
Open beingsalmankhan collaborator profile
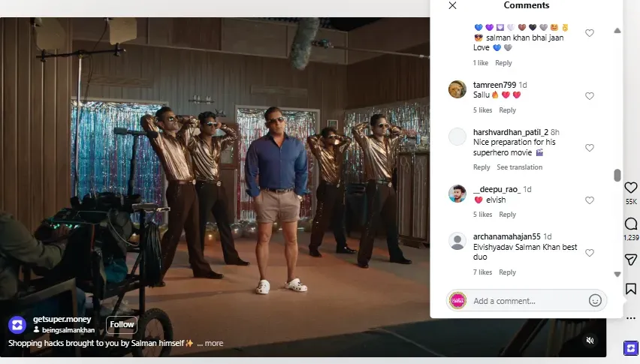[x=68, y=330]
